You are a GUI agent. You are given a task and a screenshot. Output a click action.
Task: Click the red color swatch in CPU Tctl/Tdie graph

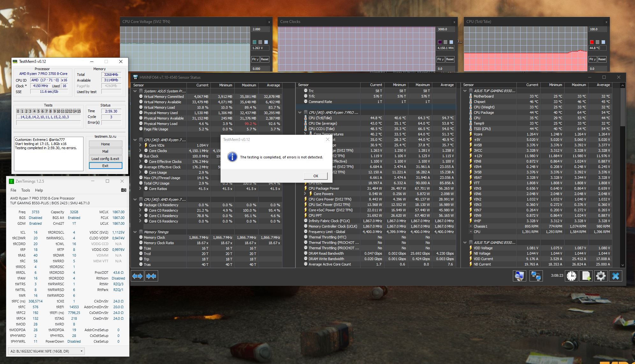pos(592,42)
